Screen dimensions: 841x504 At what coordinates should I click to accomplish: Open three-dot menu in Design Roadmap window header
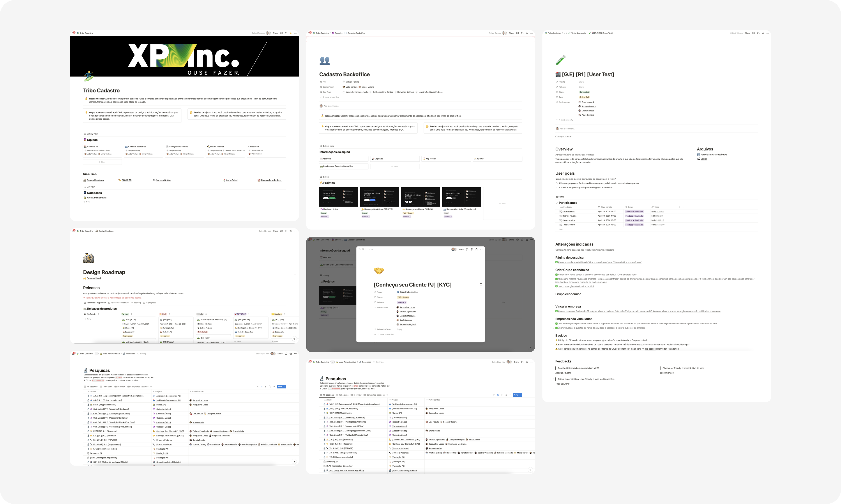[295, 231]
